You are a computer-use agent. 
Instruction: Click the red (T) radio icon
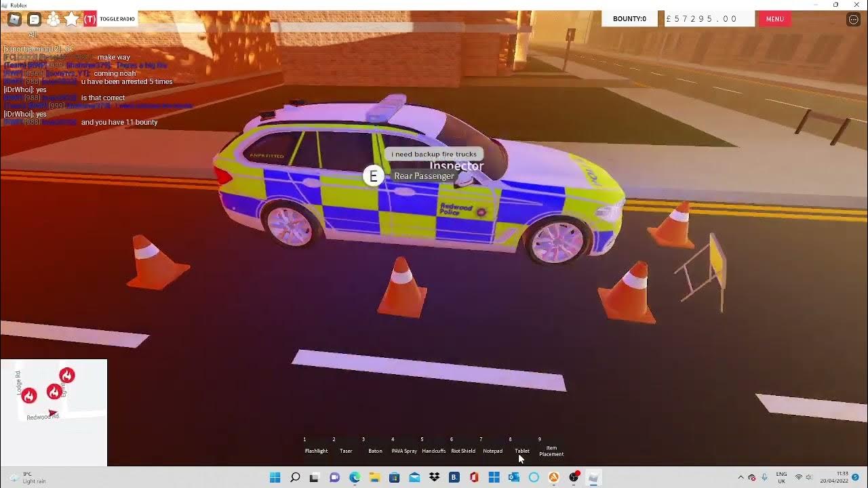(x=90, y=19)
